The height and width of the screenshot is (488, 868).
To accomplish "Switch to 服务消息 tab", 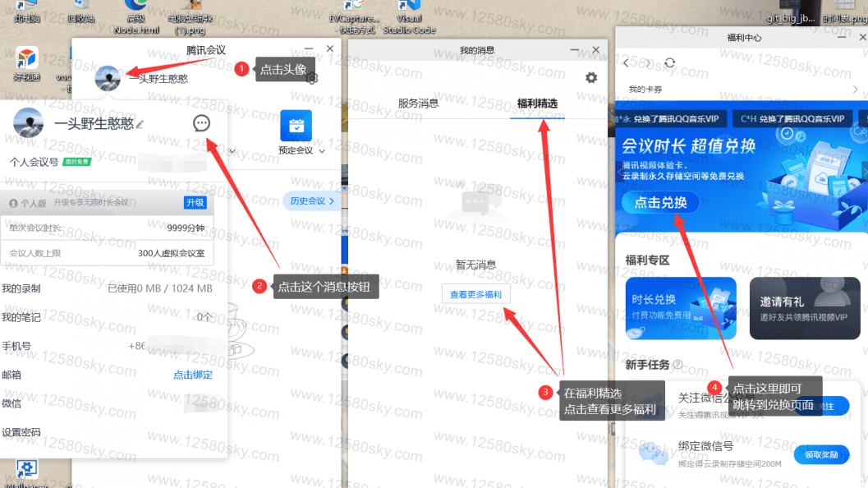I will coord(418,104).
